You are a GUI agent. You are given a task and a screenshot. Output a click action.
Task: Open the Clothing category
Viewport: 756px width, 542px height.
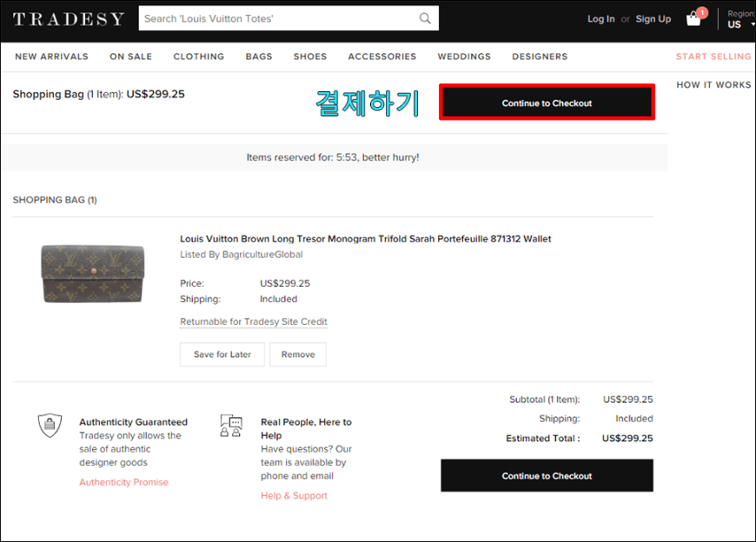pos(199,56)
